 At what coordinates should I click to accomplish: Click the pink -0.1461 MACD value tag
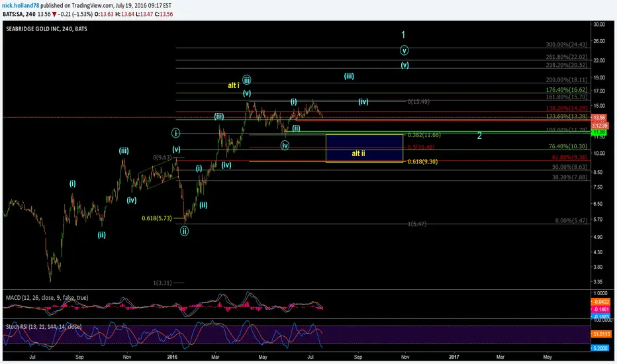coord(600,310)
